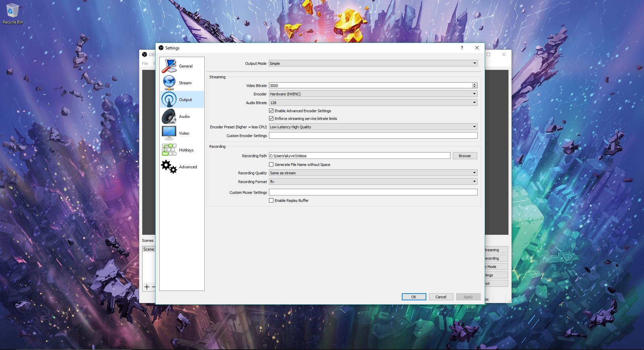Expand the Output Mode dropdown
Screen dimensions: 644x350
(373, 63)
